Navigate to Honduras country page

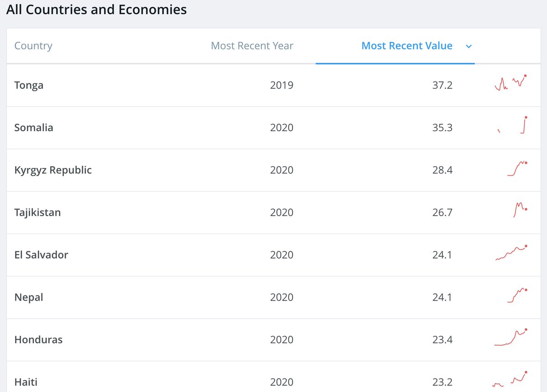tap(38, 340)
